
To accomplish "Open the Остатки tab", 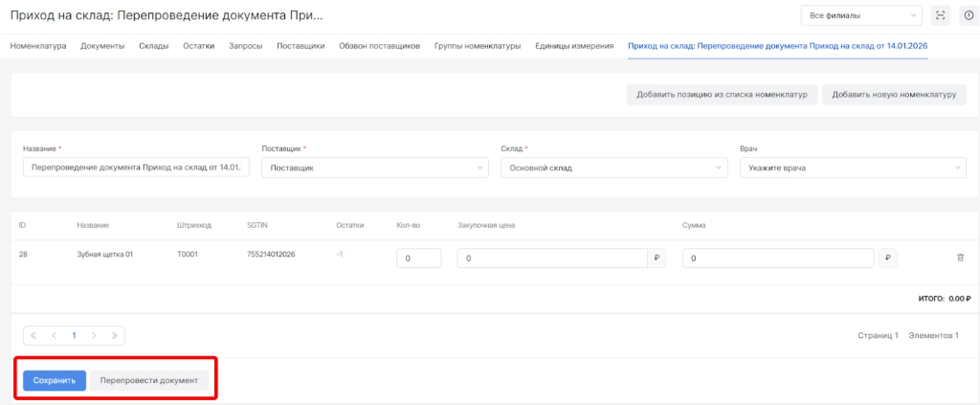I will [x=198, y=46].
